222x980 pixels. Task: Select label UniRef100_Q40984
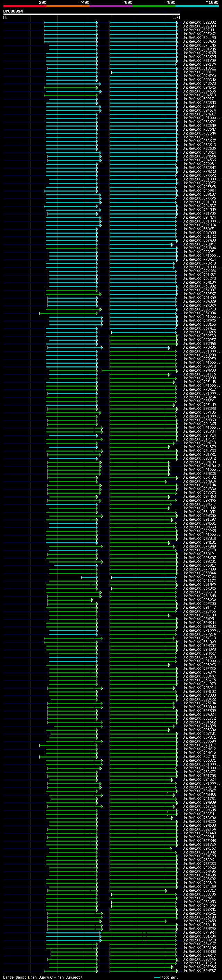coord(199,191)
